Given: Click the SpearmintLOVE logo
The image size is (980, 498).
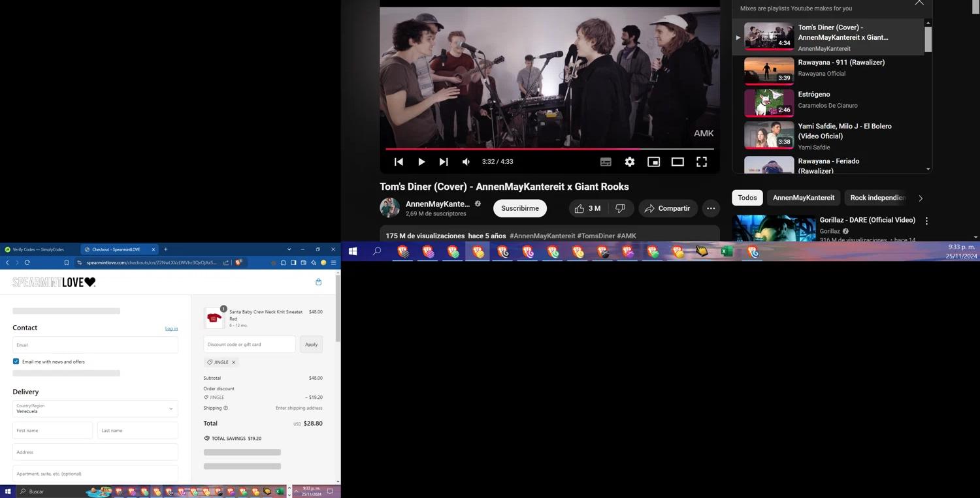Looking at the screenshot, I should (x=54, y=282).
